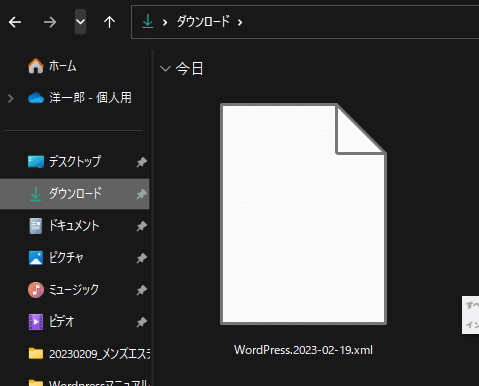Unpin デスクトップ using its pin icon

[x=141, y=162]
